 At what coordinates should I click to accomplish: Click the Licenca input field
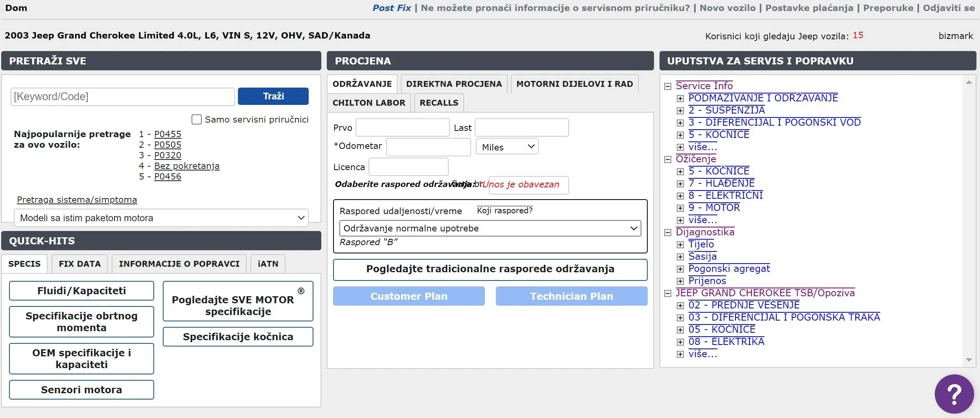409,167
